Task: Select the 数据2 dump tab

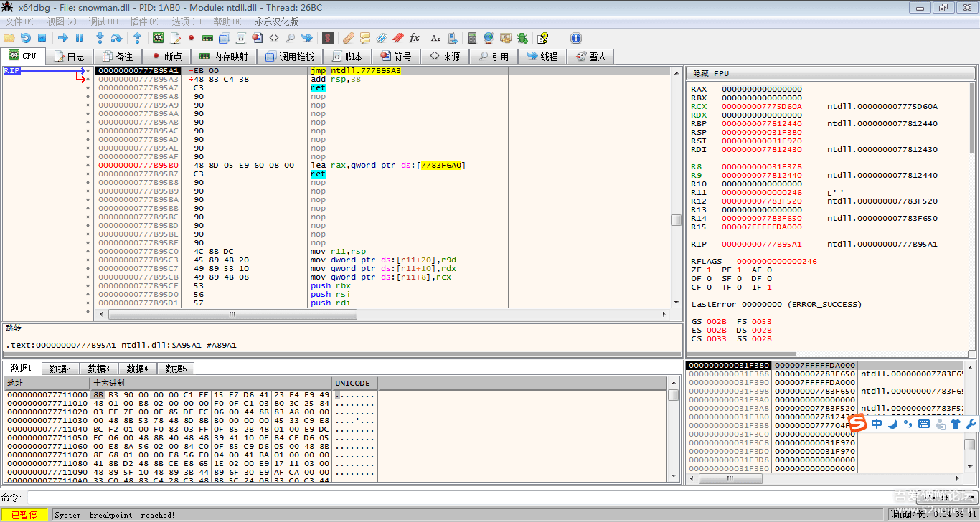Action: tap(60, 369)
